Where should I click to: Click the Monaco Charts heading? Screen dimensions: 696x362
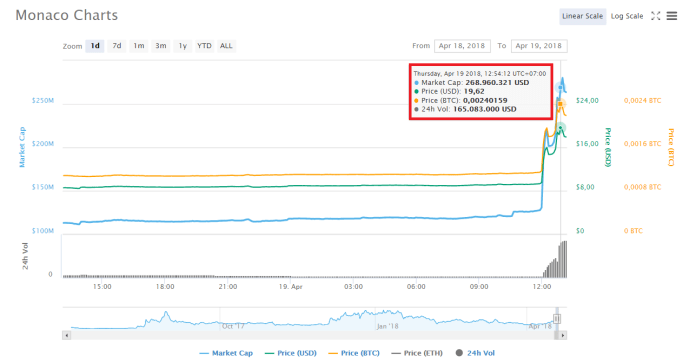(67, 16)
